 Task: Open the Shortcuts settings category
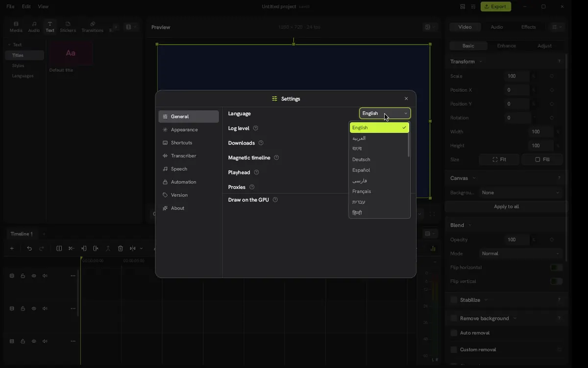189,143
